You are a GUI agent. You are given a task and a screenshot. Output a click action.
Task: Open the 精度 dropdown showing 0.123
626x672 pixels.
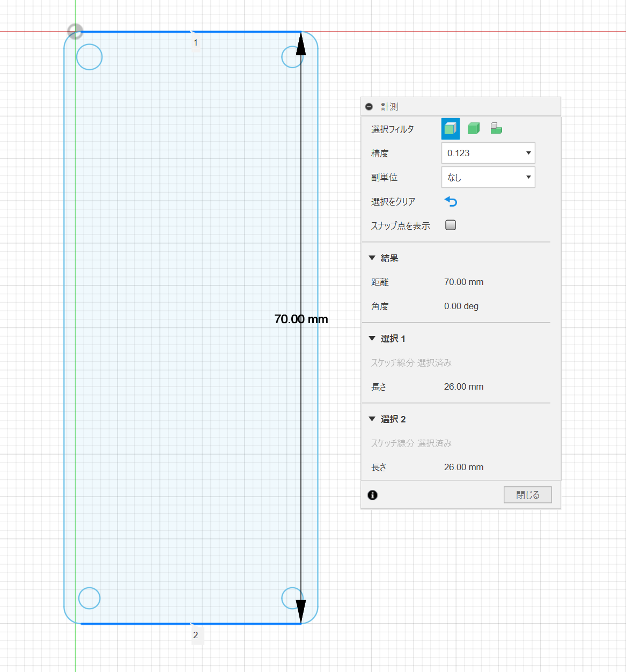(x=488, y=153)
